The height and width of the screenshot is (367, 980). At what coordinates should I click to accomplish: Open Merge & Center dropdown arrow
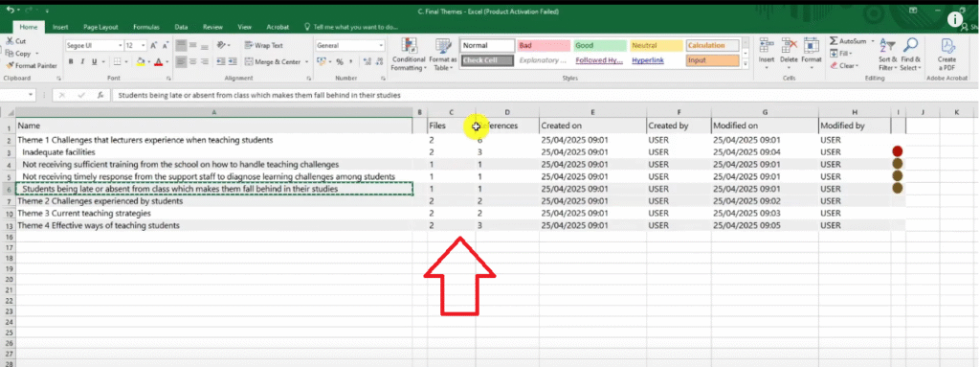point(306,62)
